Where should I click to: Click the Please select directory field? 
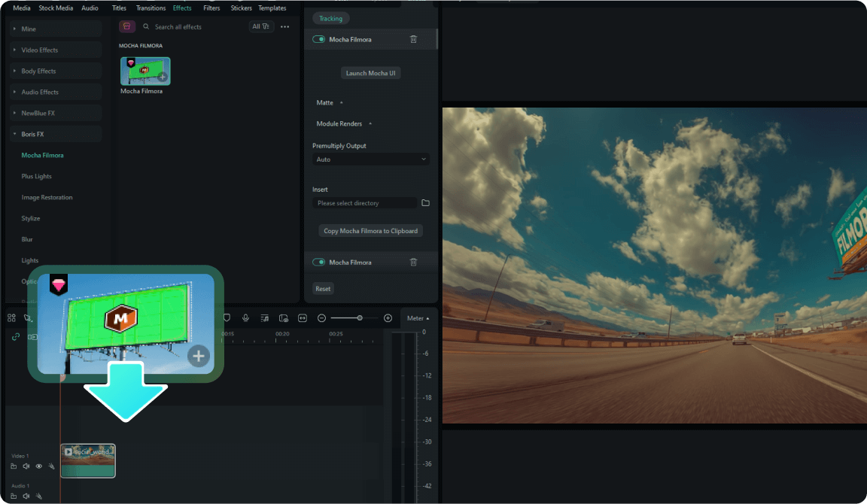click(x=364, y=203)
